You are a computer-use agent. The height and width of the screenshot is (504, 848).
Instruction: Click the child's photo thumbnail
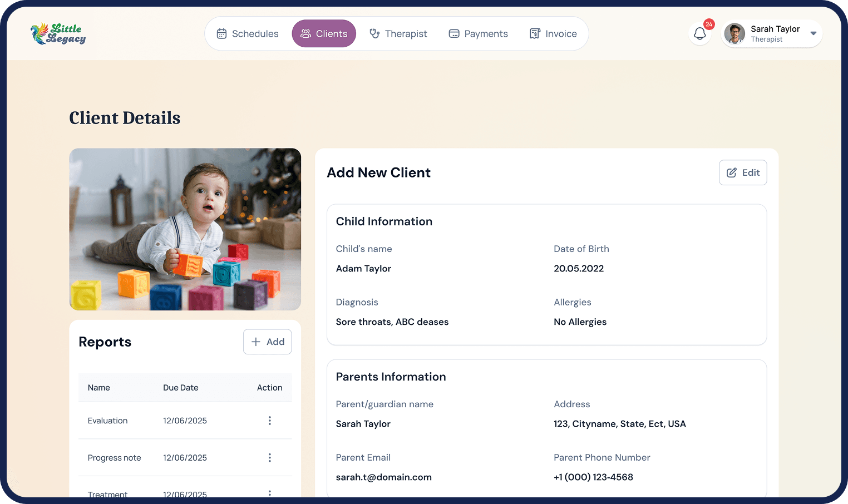coord(185,229)
